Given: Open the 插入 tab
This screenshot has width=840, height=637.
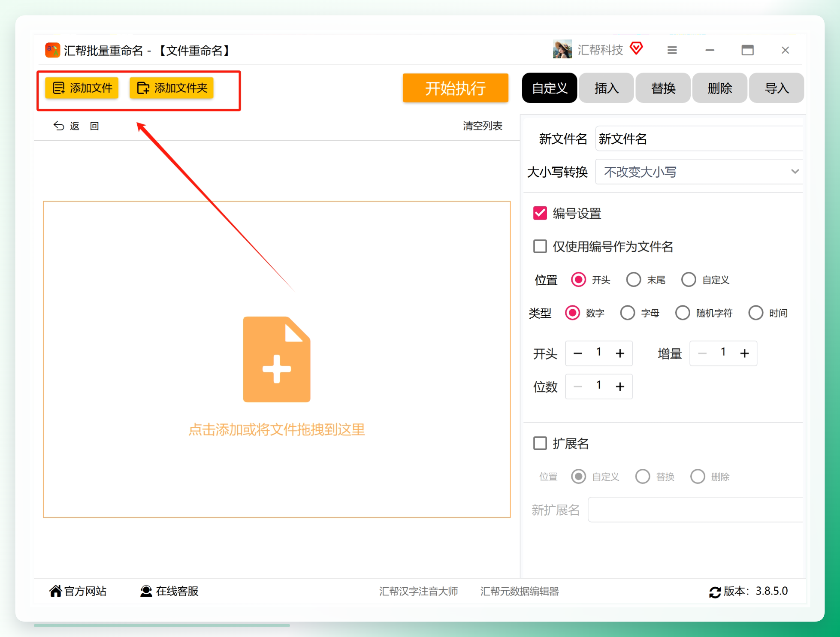Looking at the screenshot, I should pyautogui.click(x=606, y=88).
